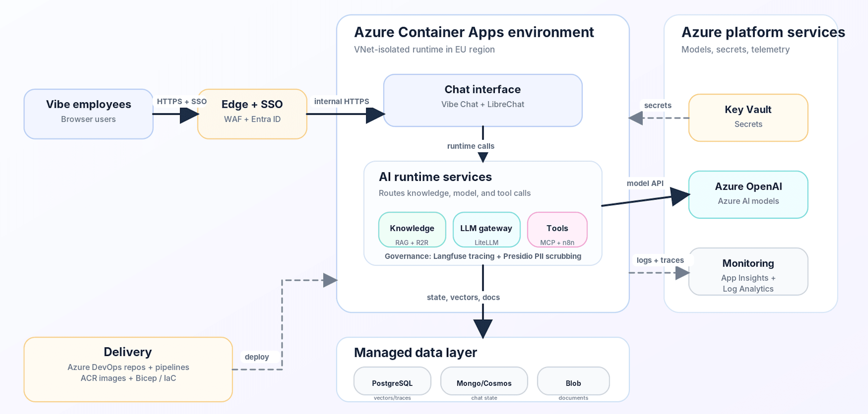This screenshot has height=414, width=868.
Task: Select 'Azure AI models' subtitle
Action: [748, 201]
